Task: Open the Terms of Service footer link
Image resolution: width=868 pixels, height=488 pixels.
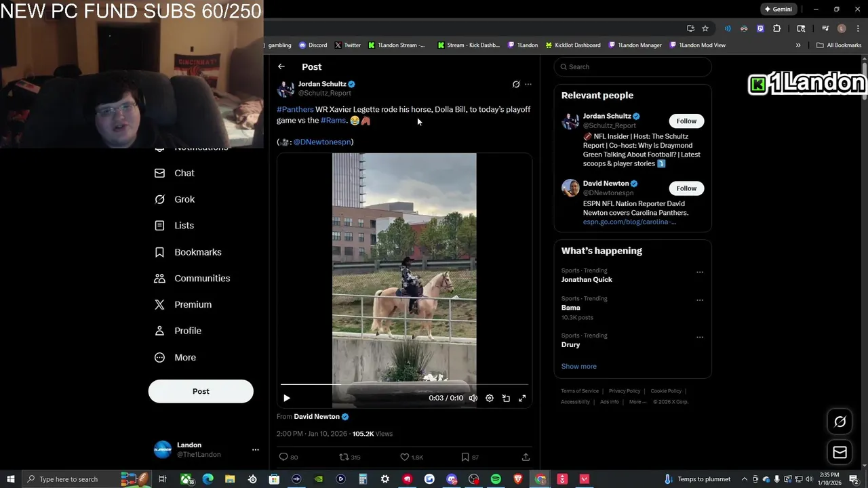Action: 580,391
